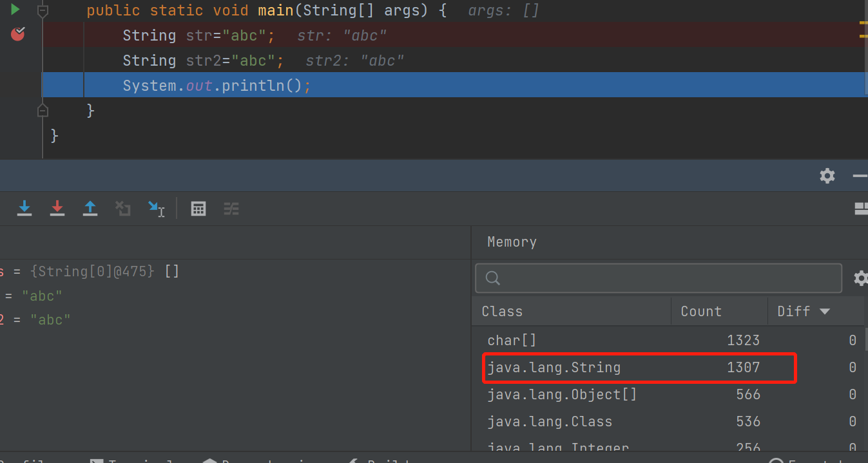868x463 pixels.
Task: Click inline hint args: []
Action: (x=503, y=11)
